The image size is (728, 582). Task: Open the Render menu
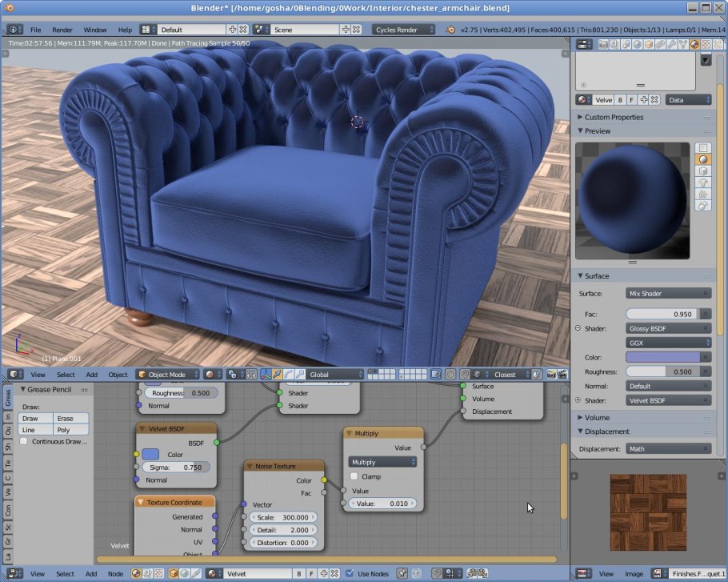click(62, 30)
